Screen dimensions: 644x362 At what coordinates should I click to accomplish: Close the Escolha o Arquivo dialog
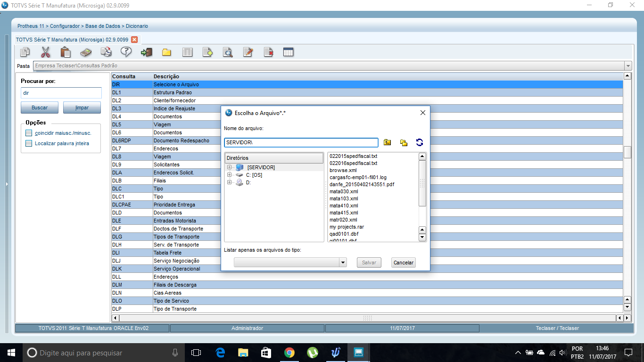[423, 113]
